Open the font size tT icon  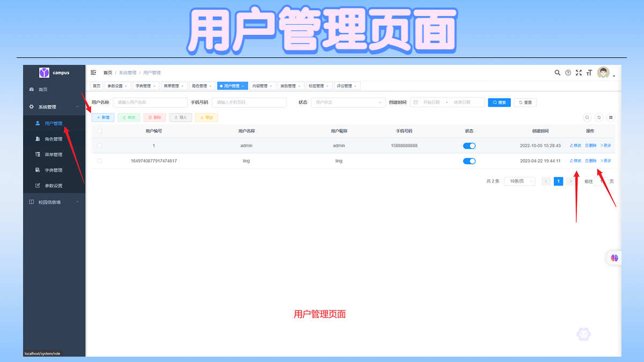tap(589, 73)
